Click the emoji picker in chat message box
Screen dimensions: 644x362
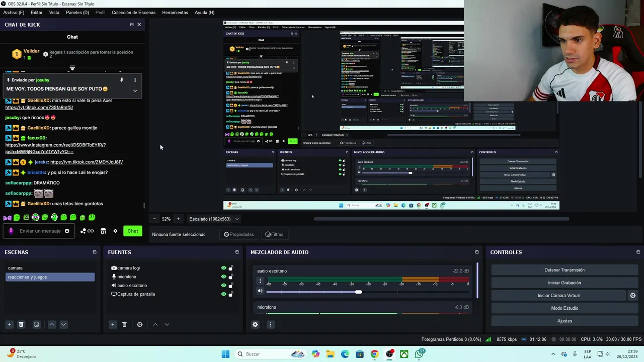click(x=67, y=231)
